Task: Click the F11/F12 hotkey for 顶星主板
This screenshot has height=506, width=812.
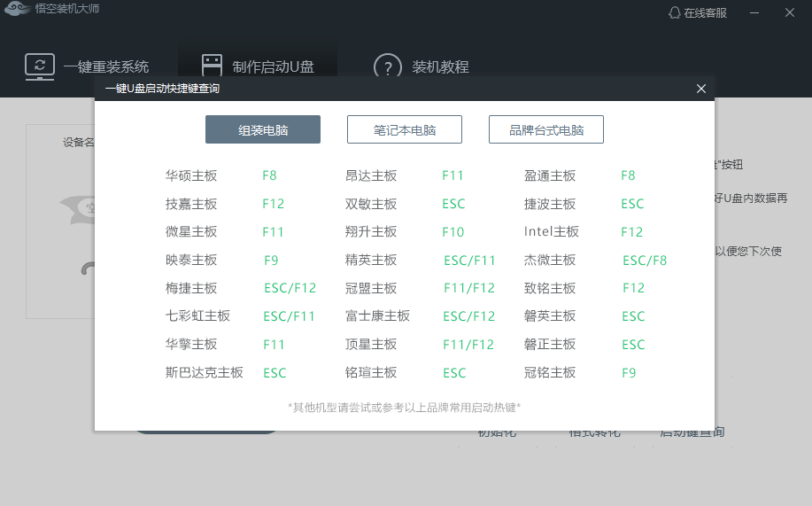Action: [x=468, y=344]
